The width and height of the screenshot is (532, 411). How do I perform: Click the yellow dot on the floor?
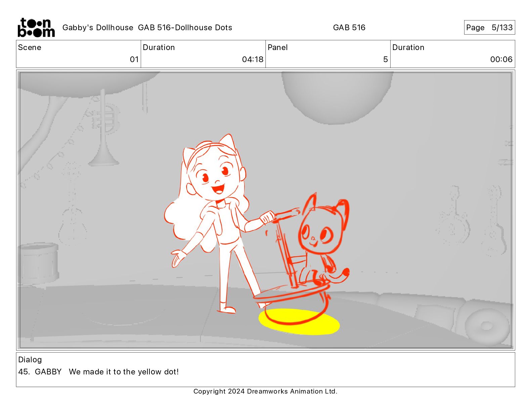click(299, 322)
